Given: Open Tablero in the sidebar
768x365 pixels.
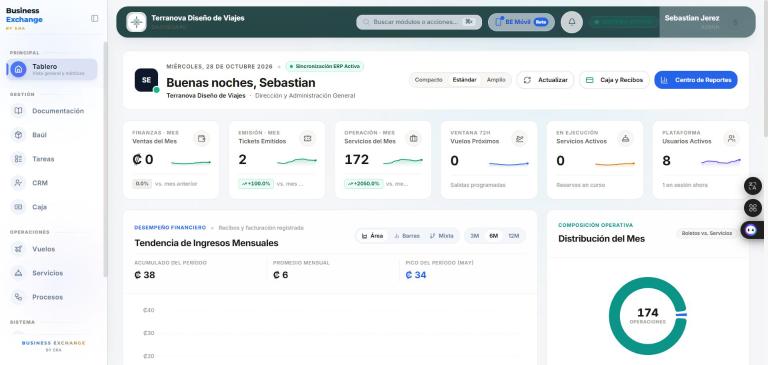Looking at the screenshot, I should (52, 70).
